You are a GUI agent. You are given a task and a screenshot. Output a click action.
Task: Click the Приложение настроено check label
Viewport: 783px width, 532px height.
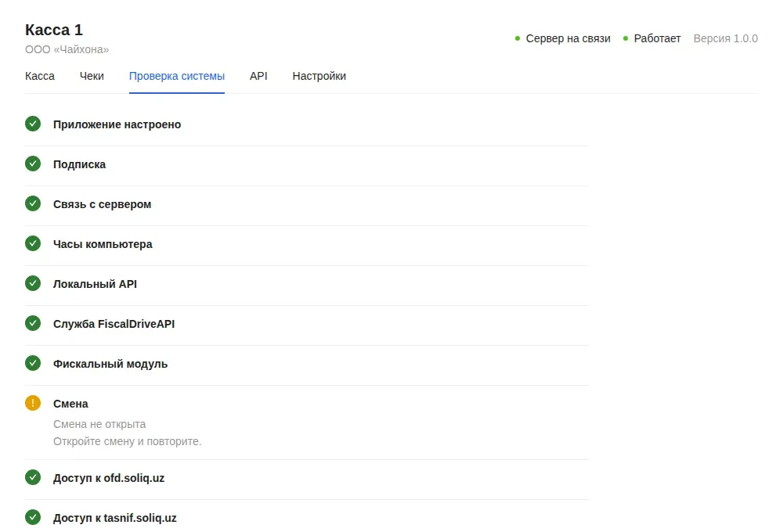(117, 124)
